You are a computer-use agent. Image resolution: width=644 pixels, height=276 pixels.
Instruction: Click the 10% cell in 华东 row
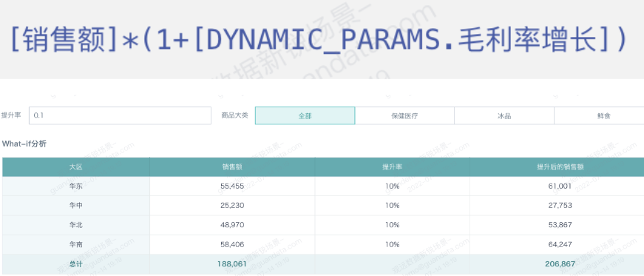coord(392,186)
